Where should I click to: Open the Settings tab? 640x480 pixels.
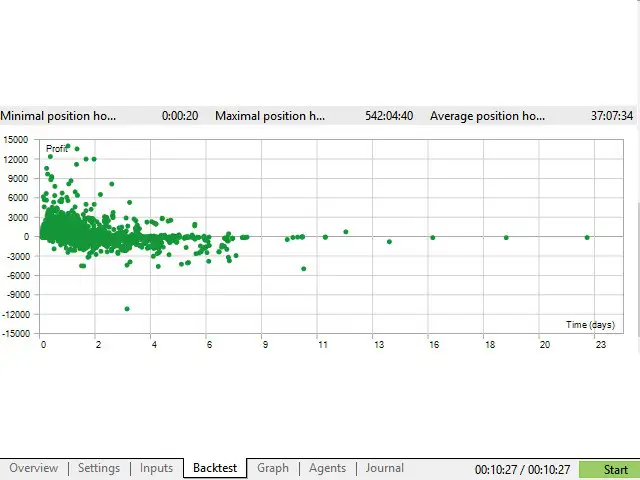point(98,468)
